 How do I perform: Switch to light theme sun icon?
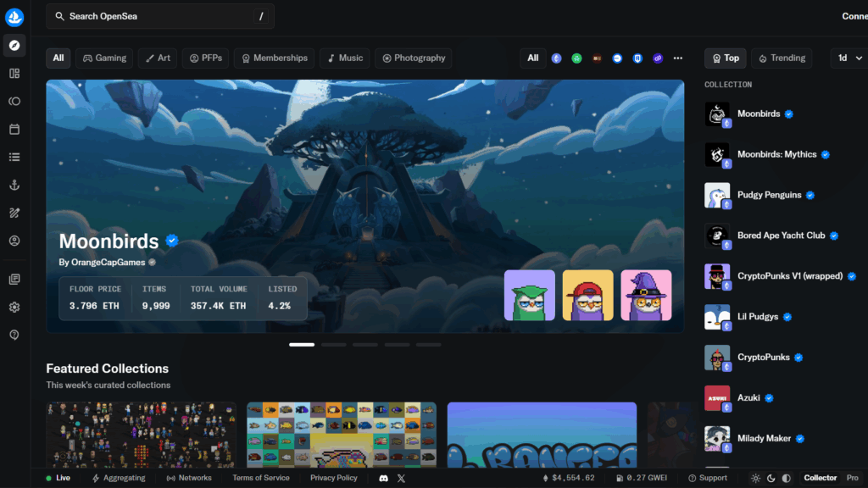point(755,478)
